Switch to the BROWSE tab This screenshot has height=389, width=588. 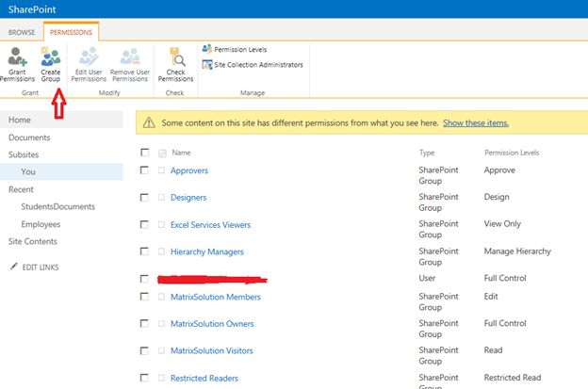pyautogui.click(x=22, y=31)
